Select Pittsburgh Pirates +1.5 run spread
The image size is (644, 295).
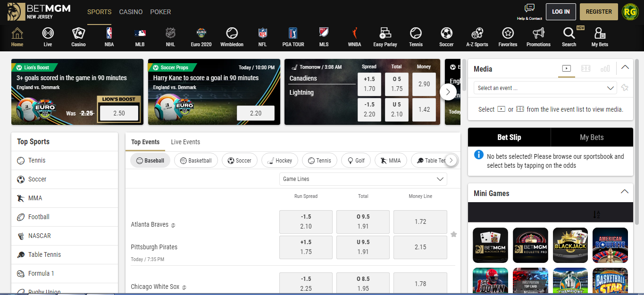(x=306, y=247)
